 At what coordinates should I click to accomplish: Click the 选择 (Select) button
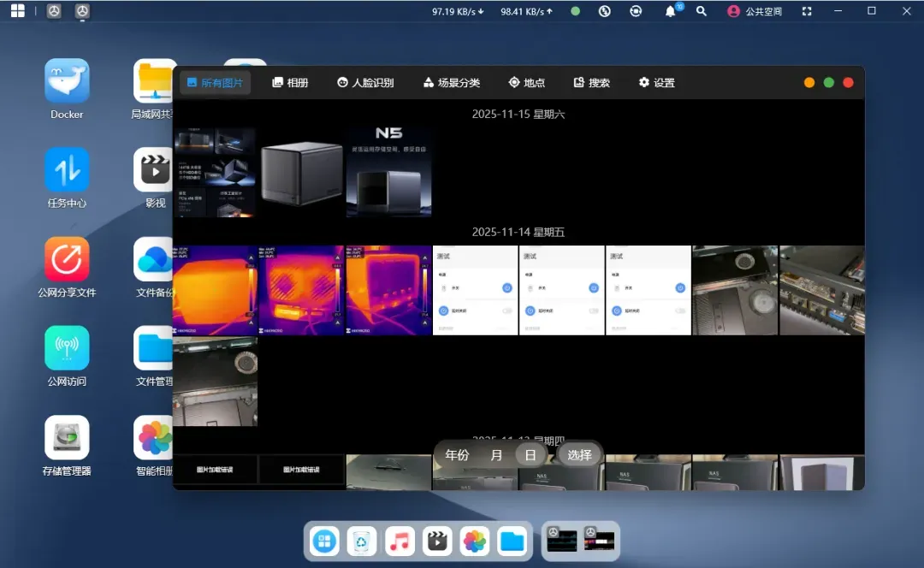click(x=579, y=455)
